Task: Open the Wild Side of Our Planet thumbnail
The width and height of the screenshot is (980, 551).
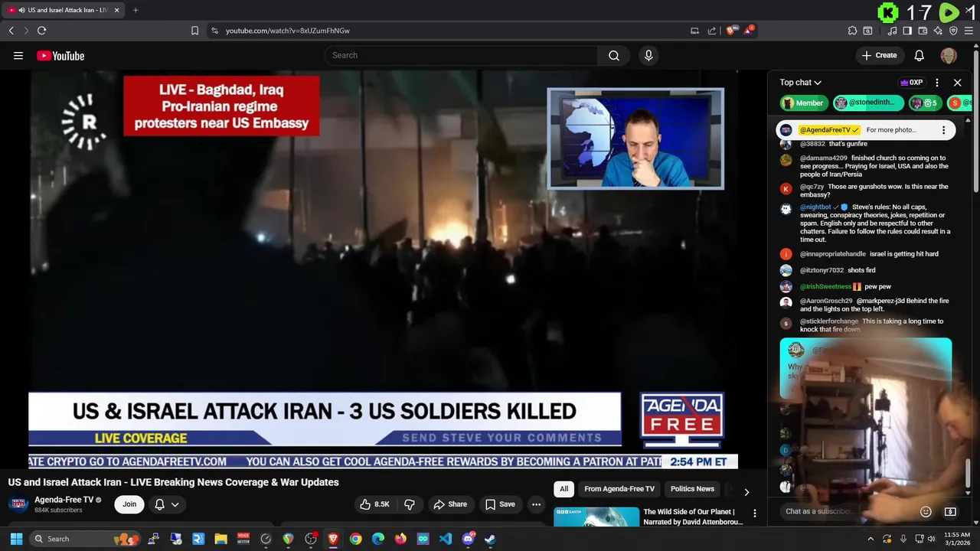Action: tap(596, 517)
